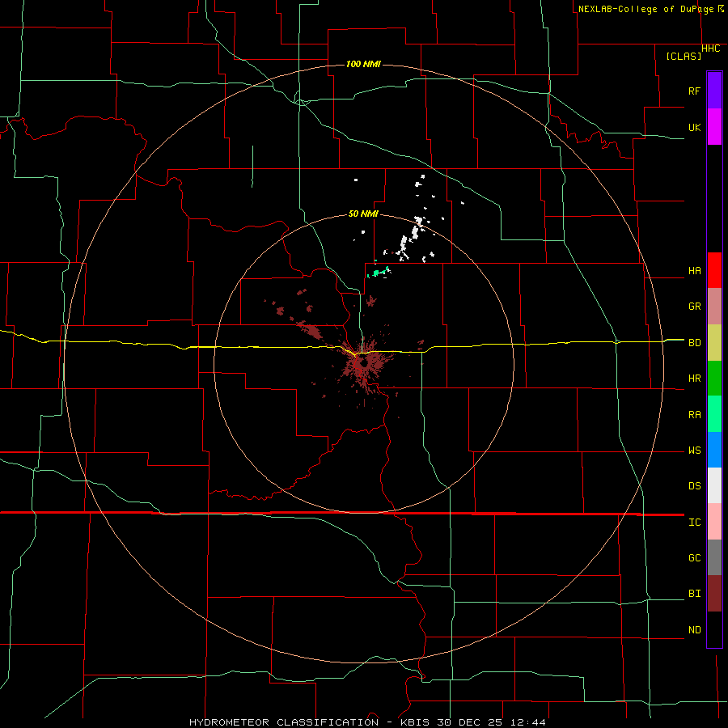Click the NEXLAB-College of DuPage credit text
Screen dimensions: 728x728
(648, 9)
